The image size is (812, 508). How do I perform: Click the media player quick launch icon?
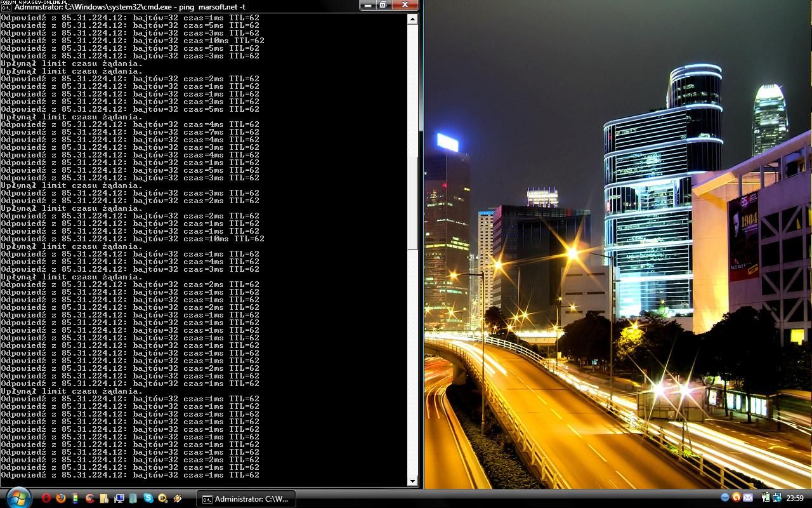[162, 498]
